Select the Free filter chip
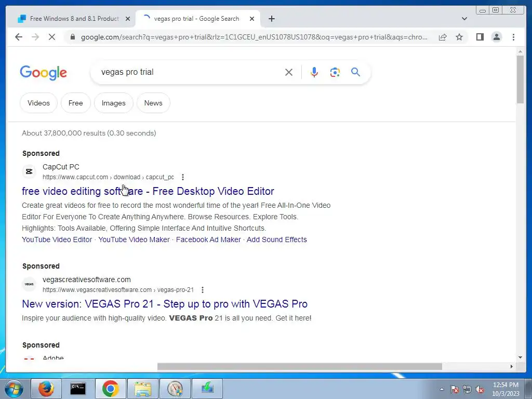Image resolution: width=532 pixels, height=399 pixels. tap(76, 103)
